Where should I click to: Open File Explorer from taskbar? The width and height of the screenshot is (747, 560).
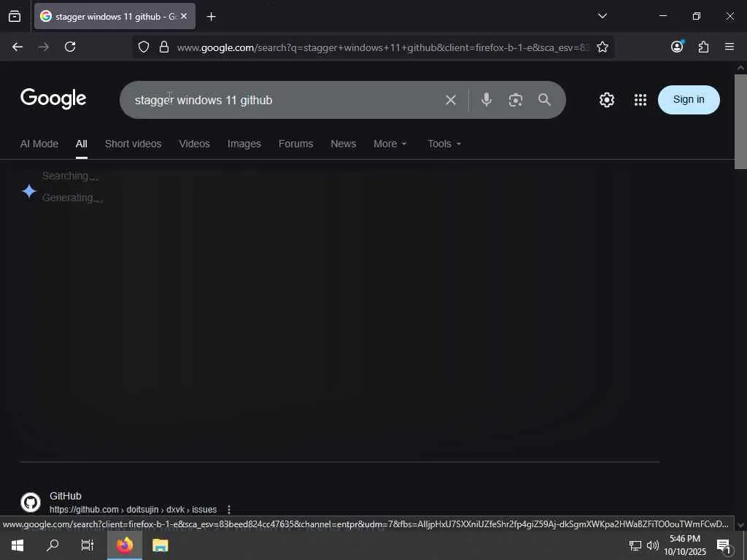(x=160, y=545)
